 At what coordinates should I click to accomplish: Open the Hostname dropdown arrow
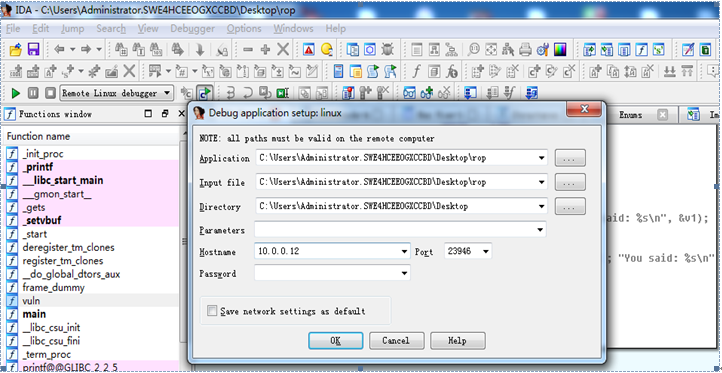[x=404, y=252]
